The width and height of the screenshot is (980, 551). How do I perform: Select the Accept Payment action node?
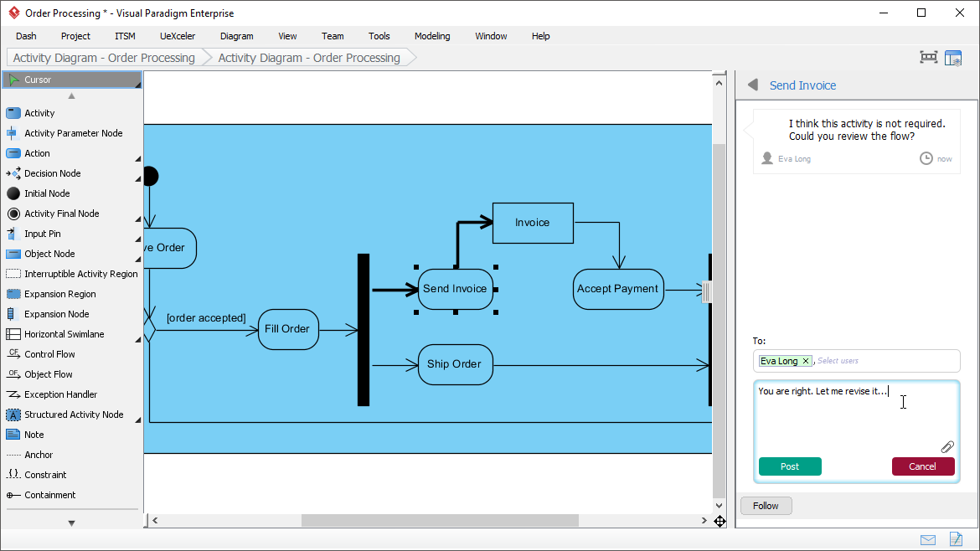[618, 289]
